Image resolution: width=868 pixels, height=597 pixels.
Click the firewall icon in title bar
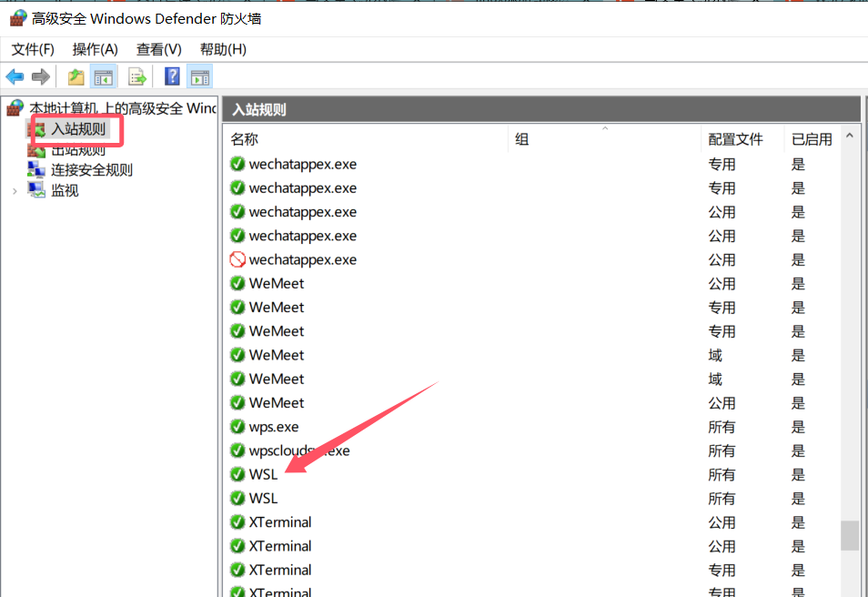[18, 18]
